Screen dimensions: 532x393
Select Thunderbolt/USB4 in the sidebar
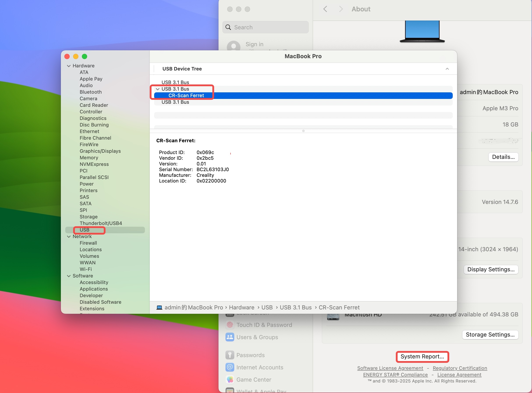(x=101, y=223)
